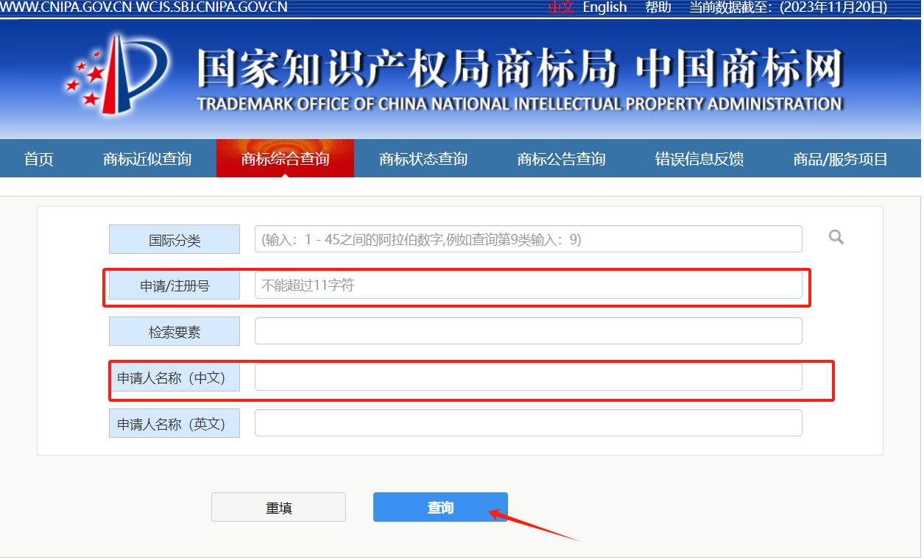Click into the 申请/注册号 input field

tap(528, 286)
